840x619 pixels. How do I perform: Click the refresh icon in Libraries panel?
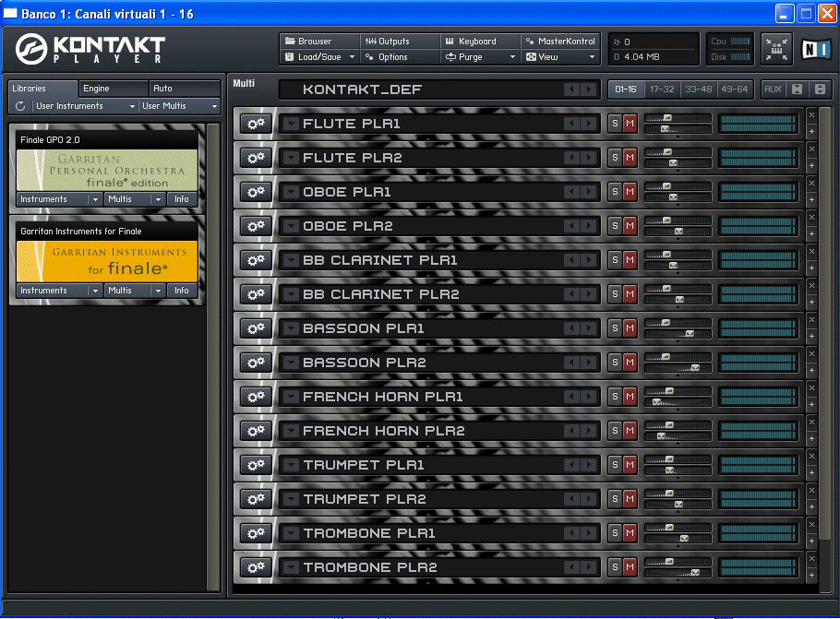20,106
